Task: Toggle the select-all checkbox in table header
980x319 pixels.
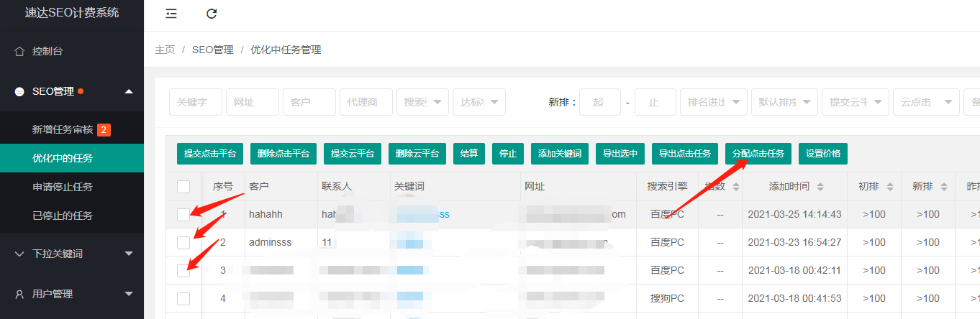Action: (183, 187)
